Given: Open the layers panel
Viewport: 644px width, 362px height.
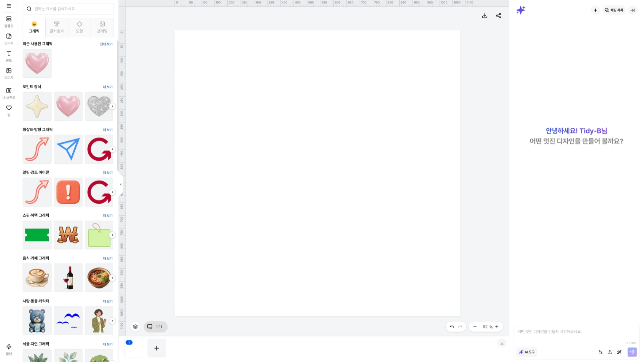Looking at the screenshot, I should [x=135, y=327].
